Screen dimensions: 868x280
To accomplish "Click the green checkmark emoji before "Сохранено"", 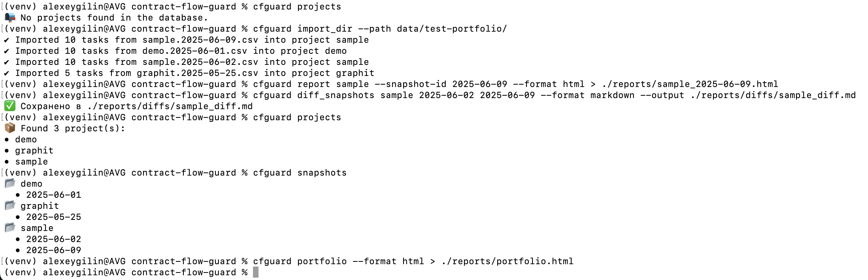I will click(10, 106).
